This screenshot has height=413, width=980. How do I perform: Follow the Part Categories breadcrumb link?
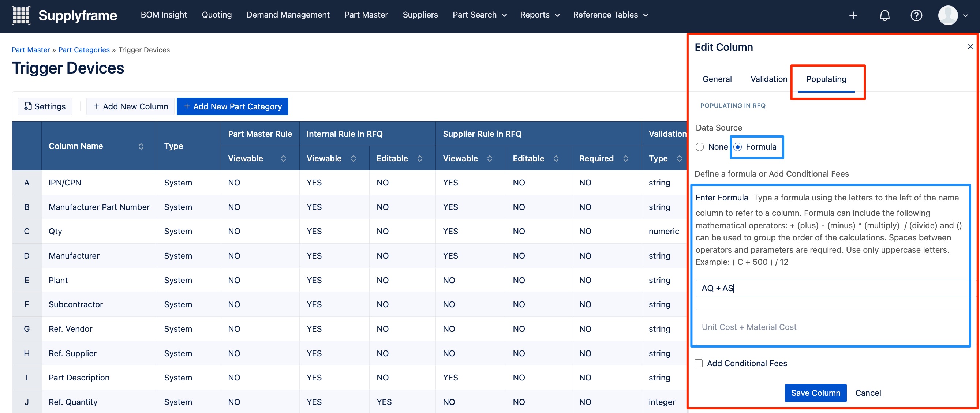pyautogui.click(x=84, y=50)
